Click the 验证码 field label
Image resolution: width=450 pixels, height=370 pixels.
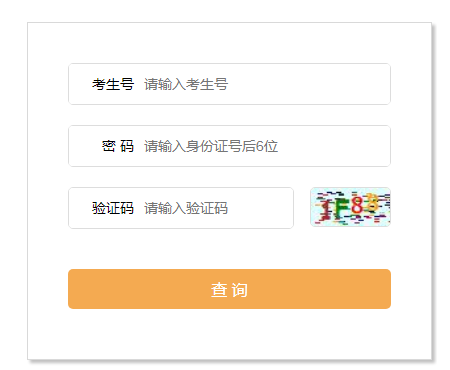113,208
